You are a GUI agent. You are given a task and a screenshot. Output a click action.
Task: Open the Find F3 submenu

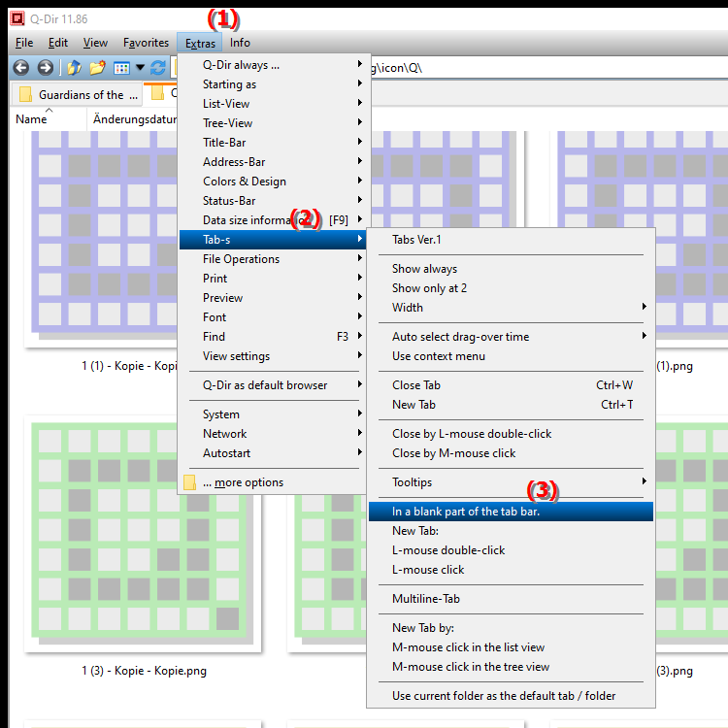[x=273, y=337]
